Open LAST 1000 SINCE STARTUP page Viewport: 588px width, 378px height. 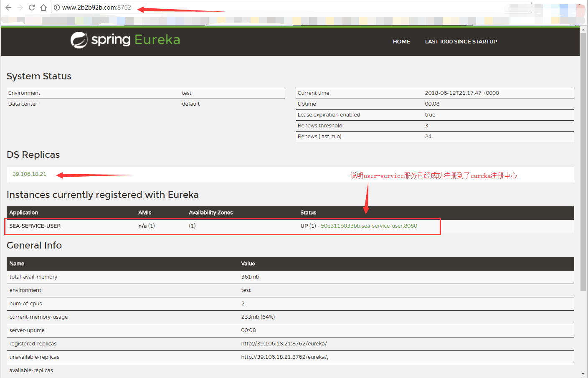(x=461, y=42)
